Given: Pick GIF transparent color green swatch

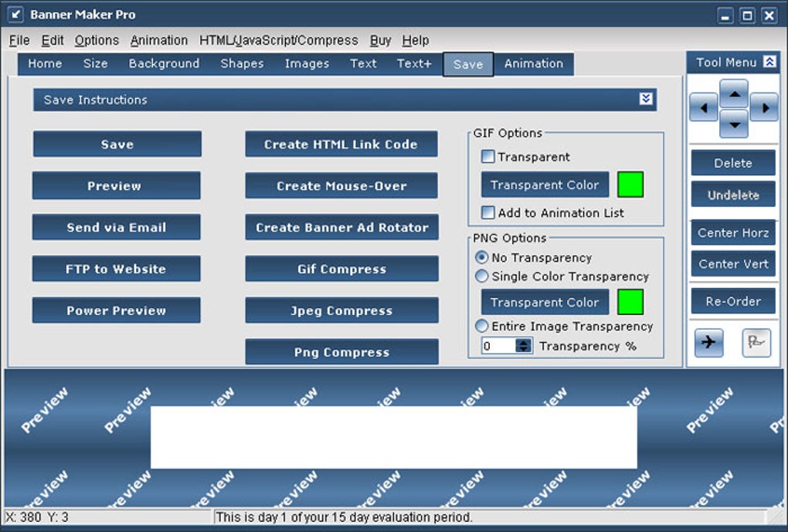Looking at the screenshot, I should pos(630,185).
